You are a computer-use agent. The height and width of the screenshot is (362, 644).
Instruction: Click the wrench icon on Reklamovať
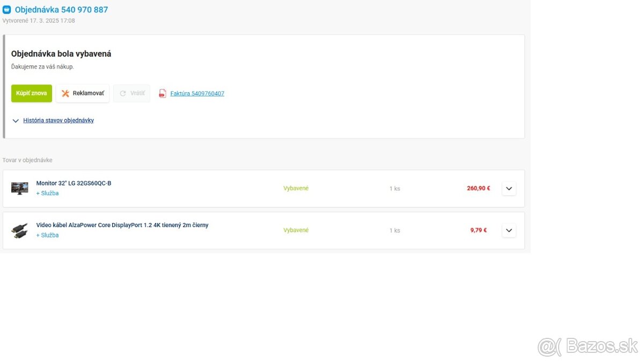[x=65, y=93]
